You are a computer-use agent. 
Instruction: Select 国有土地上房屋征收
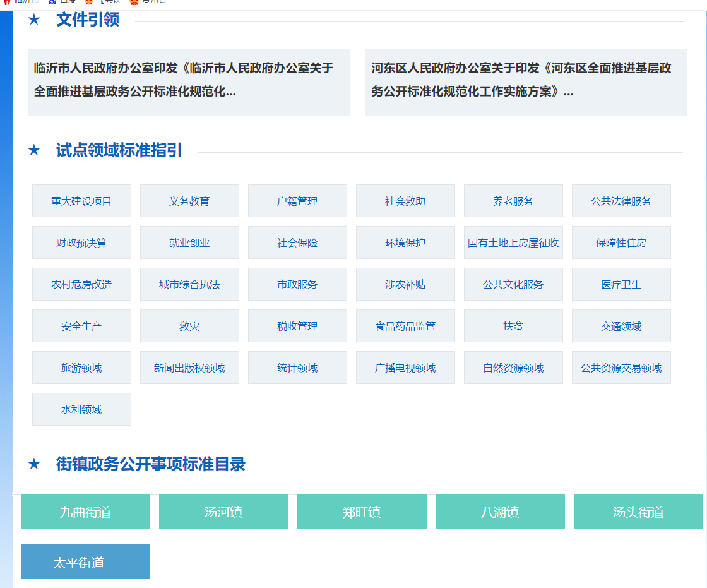coord(513,243)
